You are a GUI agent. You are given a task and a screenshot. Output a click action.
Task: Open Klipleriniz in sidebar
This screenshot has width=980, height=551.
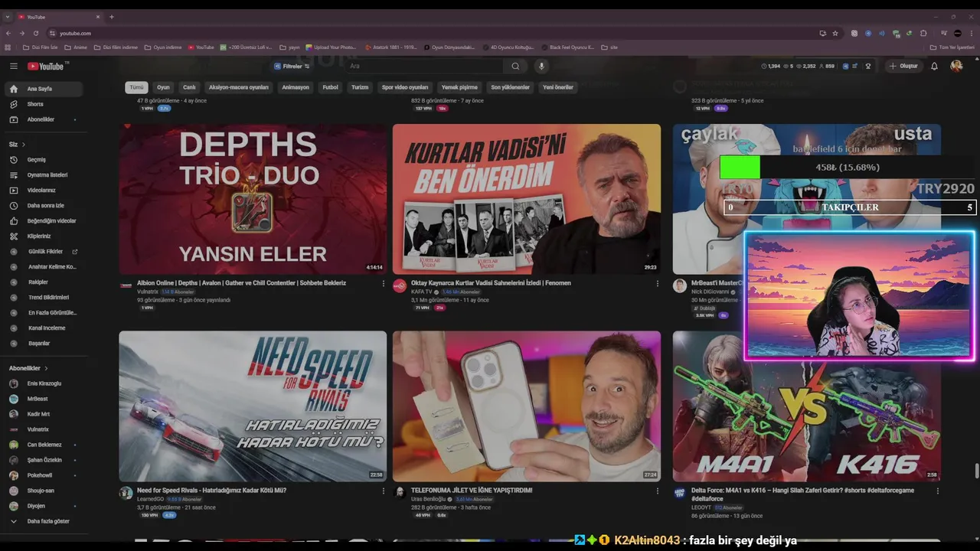tap(42, 236)
